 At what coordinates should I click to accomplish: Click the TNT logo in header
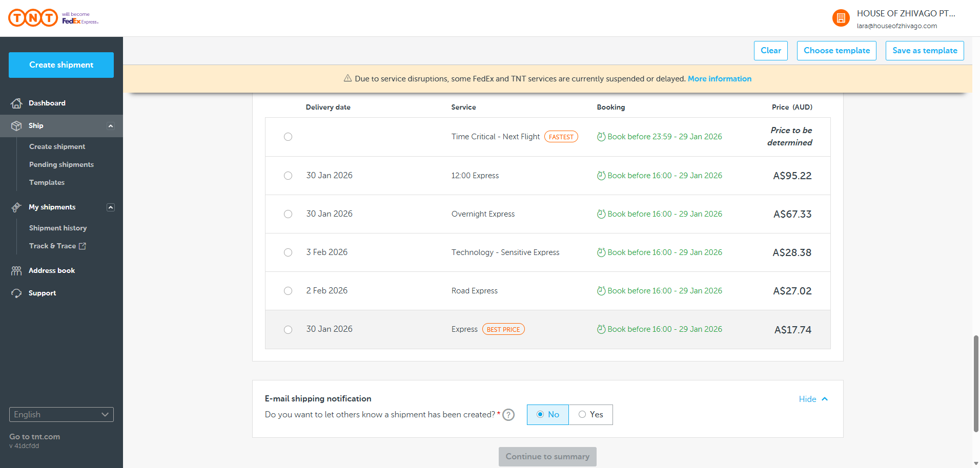33,18
